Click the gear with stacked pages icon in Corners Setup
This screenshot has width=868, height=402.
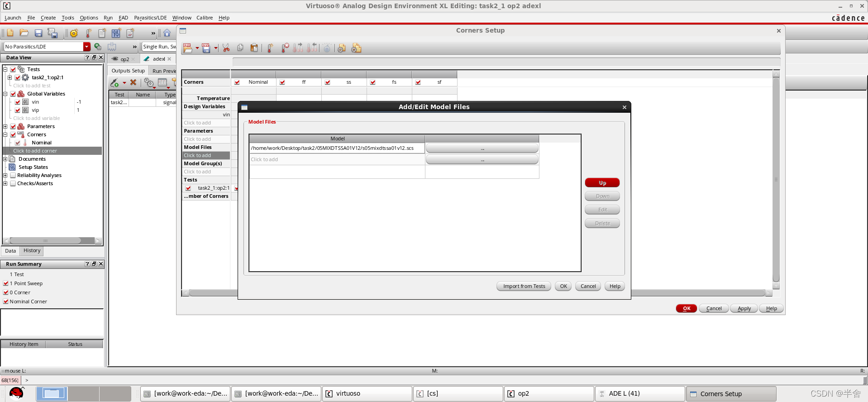click(x=356, y=48)
